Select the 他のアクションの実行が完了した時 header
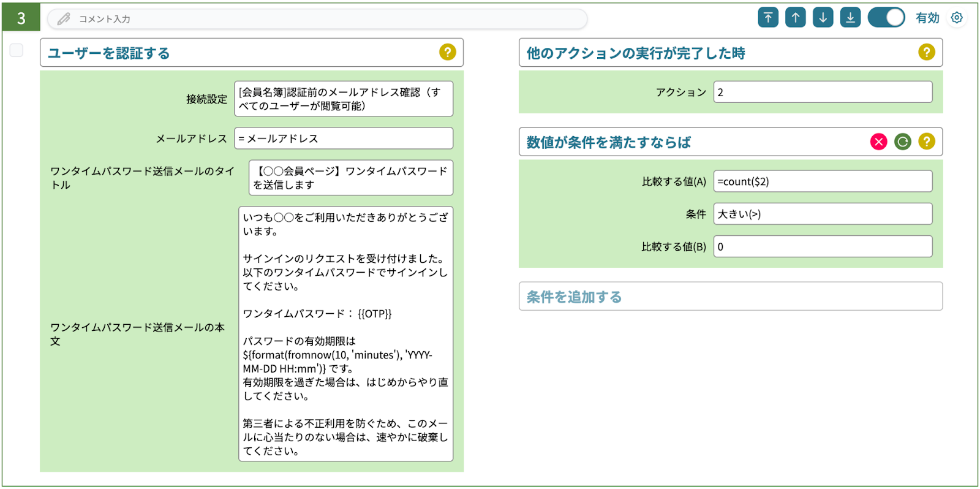 coord(731,53)
